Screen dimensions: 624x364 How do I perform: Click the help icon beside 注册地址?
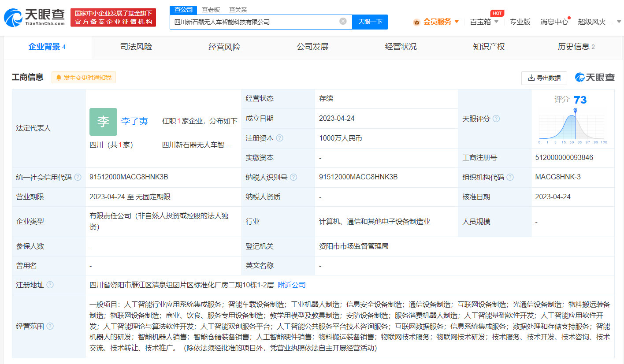pyautogui.click(x=50, y=285)
